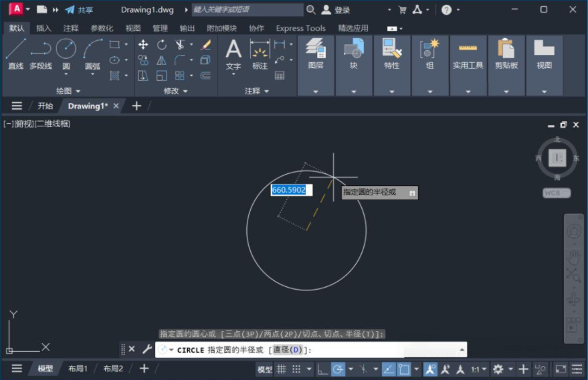Insert a Table from annotation panel
The image size is (588, 380).
tap(280, 76)
